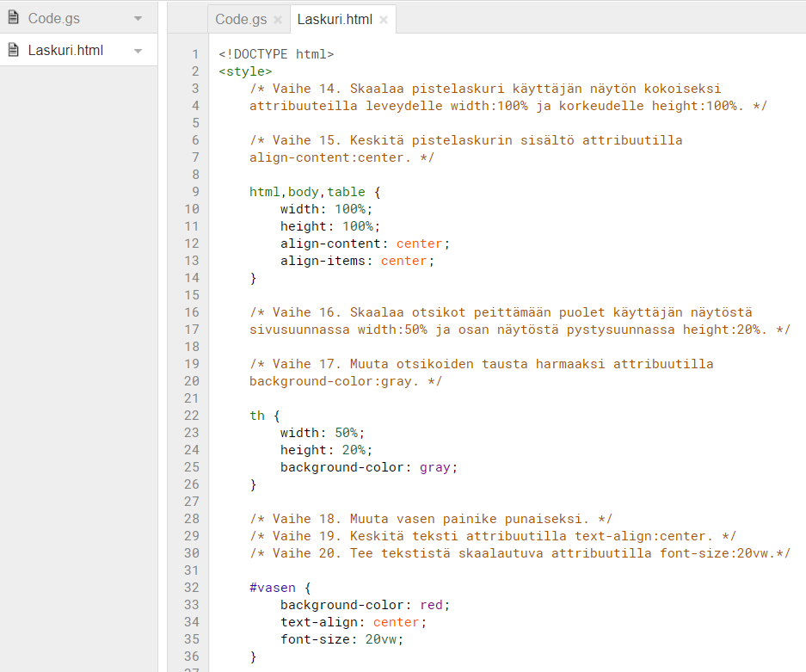Close the Laskuri.html tab
Screen dimensions: 806x672
pyautogui.click(x=384, y=19)
